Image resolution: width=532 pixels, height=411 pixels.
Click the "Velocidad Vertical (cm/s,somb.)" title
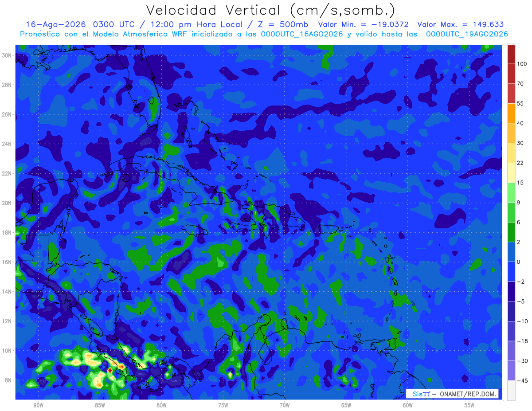(x=270, y=10)
